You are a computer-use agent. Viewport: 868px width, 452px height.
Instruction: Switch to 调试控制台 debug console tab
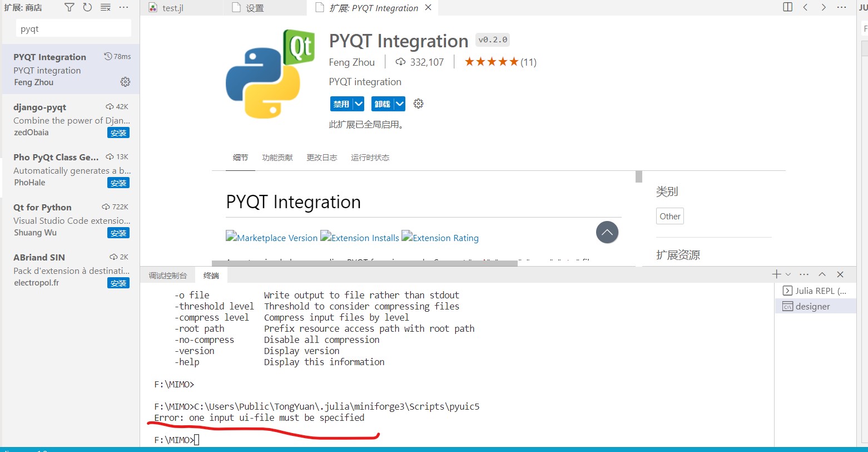tap(168, 275)
